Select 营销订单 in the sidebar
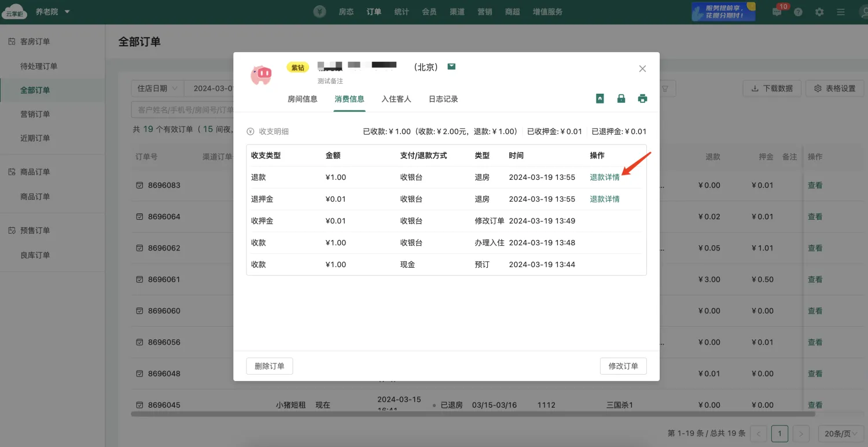Image resolution: width=868 pixels, height=447 pixels. click(35, 114)
